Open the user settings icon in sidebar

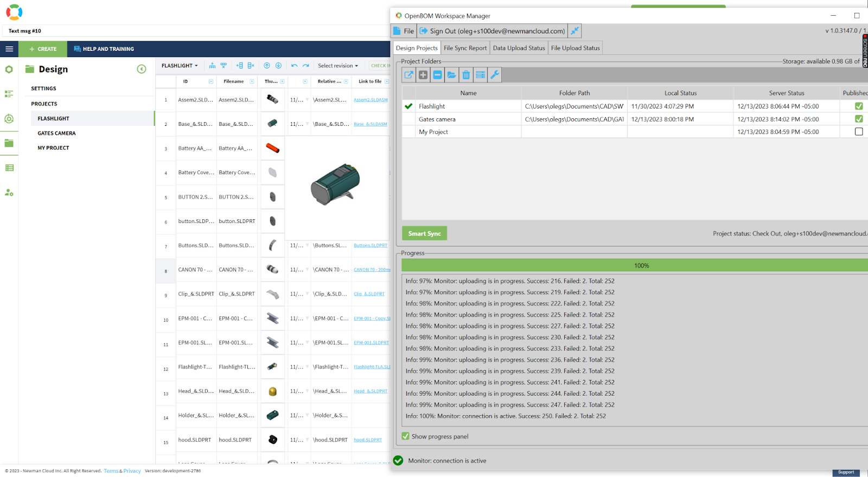point(9,193)
